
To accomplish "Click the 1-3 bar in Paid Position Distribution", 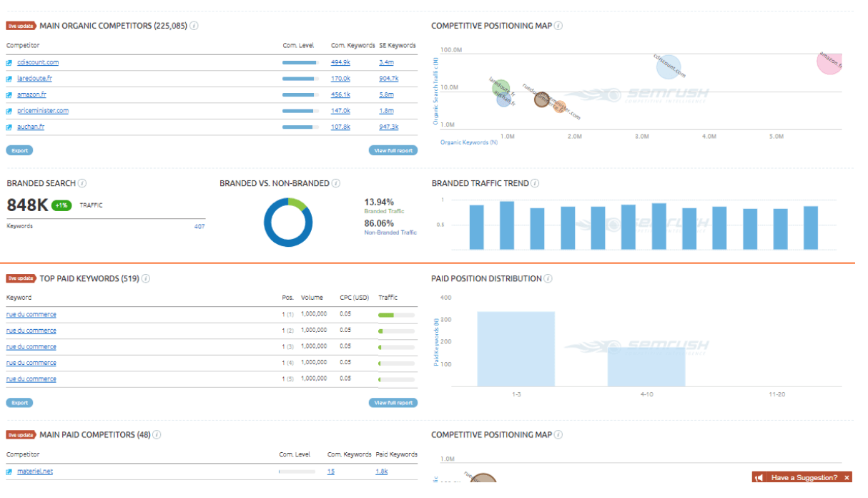I will click(x=516, y=349).
